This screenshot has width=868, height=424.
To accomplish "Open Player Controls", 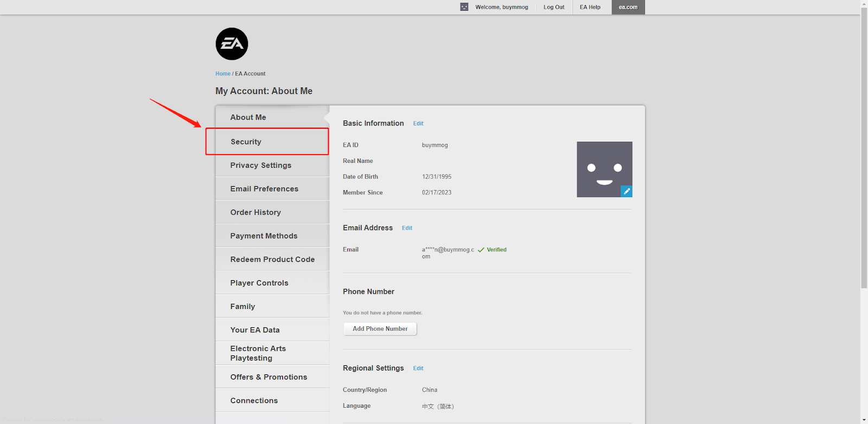I will 272,283.
